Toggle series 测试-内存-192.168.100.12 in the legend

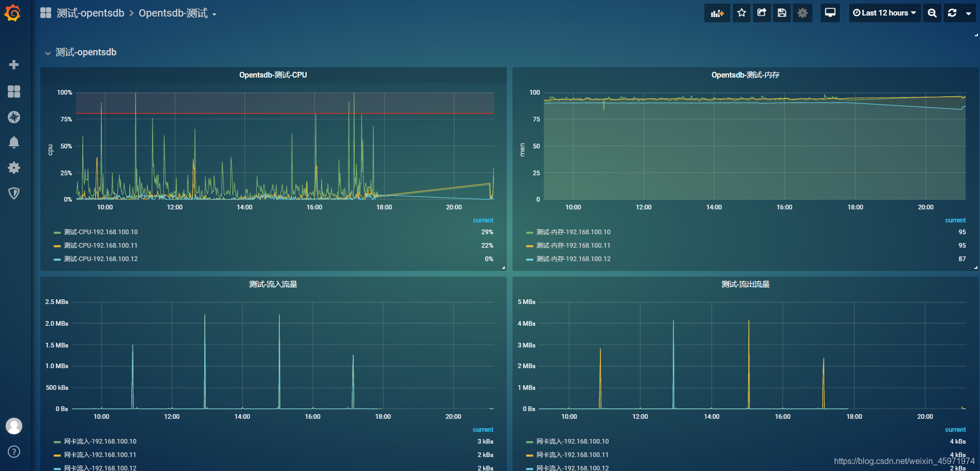574,259
